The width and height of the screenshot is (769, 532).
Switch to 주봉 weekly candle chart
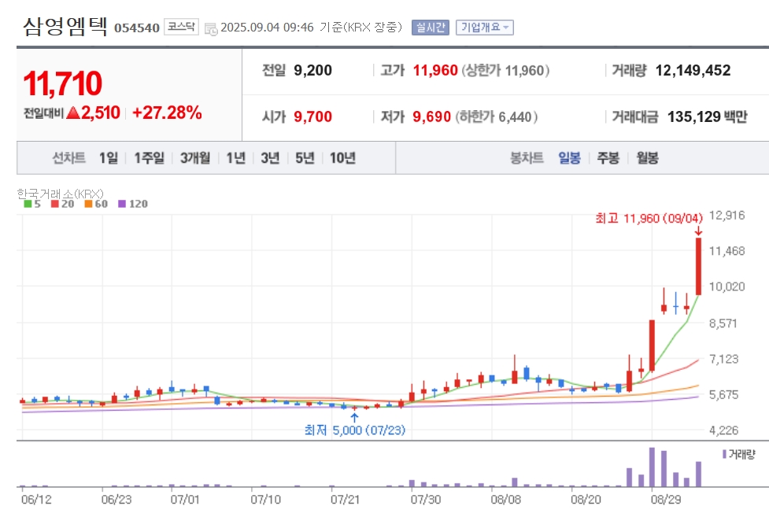click(x=608, y=158)
